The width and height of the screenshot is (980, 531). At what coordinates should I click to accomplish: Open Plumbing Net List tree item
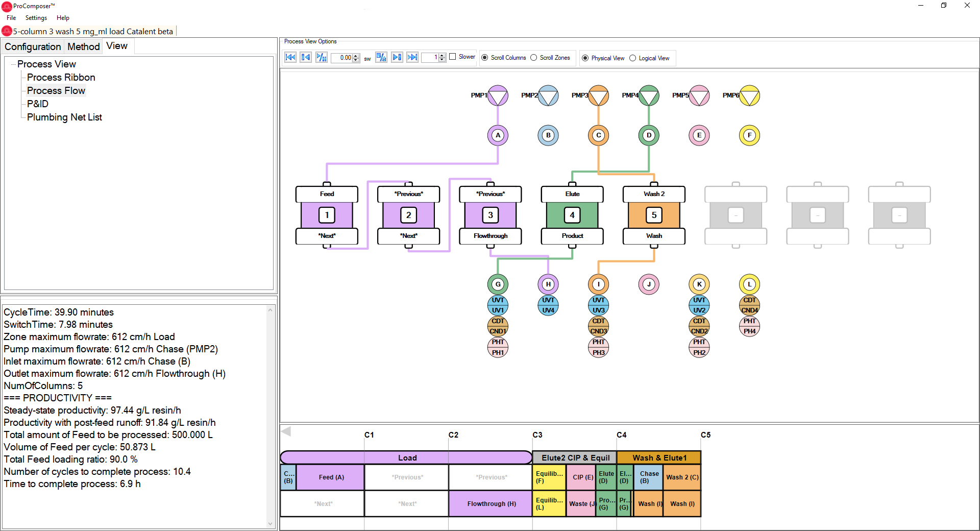tap(64, 117)
